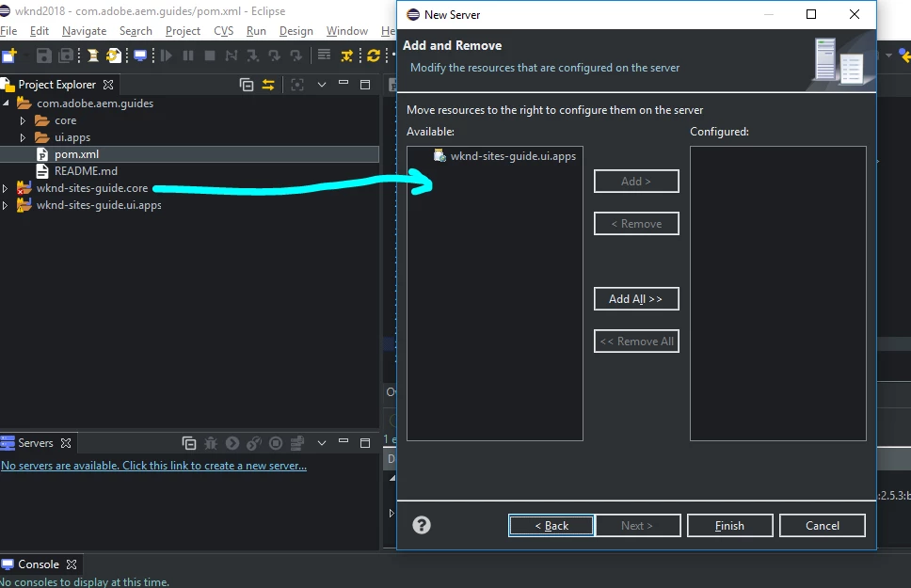This screenshot has height=588, width=911.
Task: Collapse All in Project Explorer
Action: [247, 85]
